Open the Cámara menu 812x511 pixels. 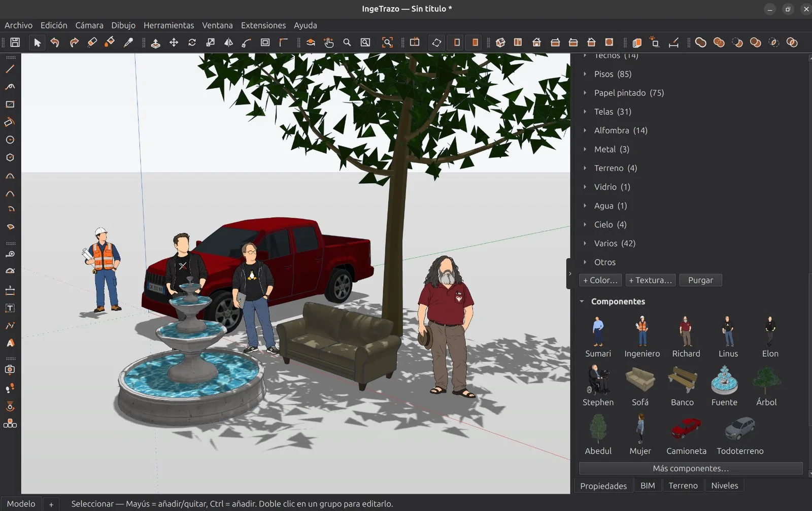click(89, 25)
